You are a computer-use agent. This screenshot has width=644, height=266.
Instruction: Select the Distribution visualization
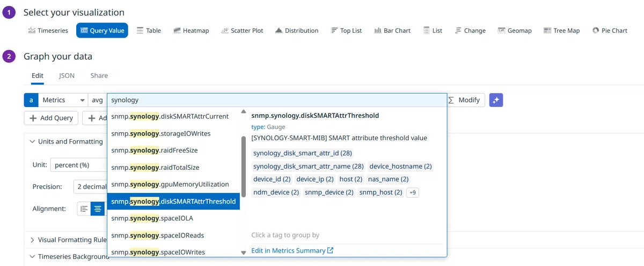(x=297, y=31)
